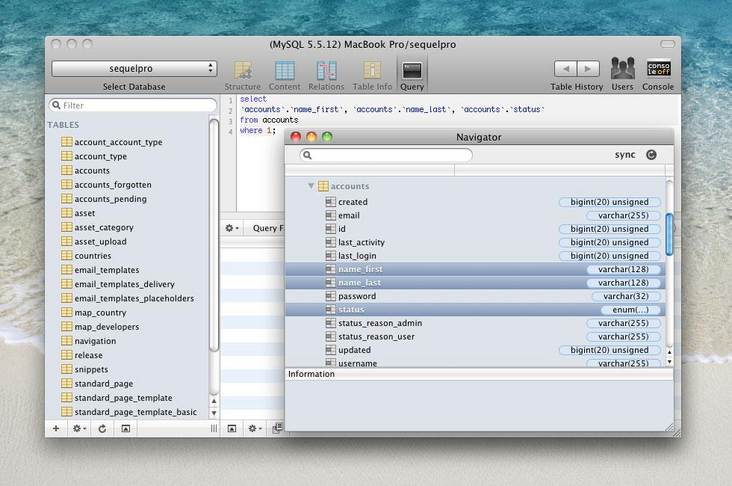Open the Console window

point(658,70)
